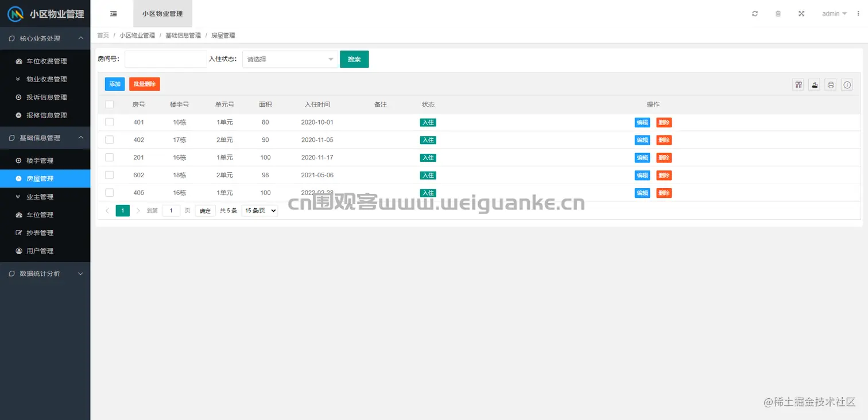Screen dimensions: 868x420
Task: Switch to the 小区物业管理 top tab
Action: click(162, 14)
